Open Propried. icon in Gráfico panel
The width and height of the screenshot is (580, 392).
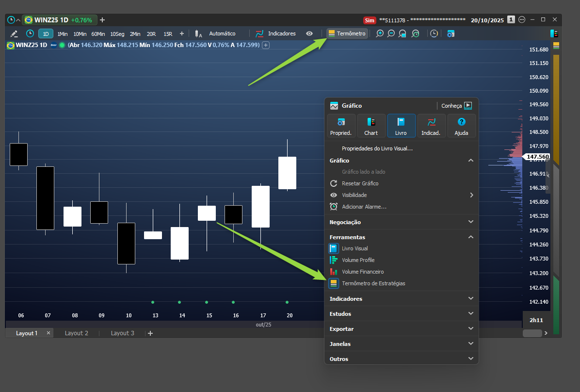coord(340,126)
